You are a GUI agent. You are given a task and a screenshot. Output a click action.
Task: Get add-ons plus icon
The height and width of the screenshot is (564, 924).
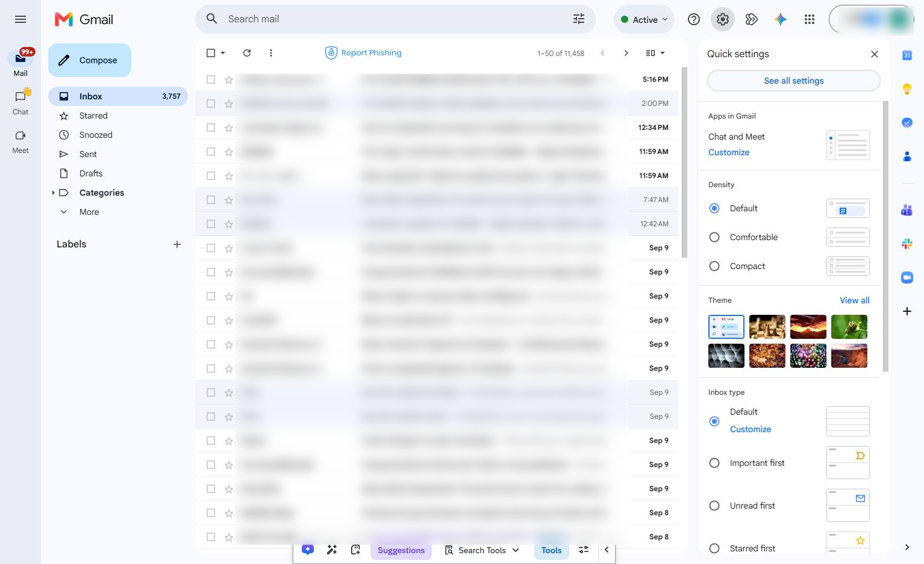point(907,311)
